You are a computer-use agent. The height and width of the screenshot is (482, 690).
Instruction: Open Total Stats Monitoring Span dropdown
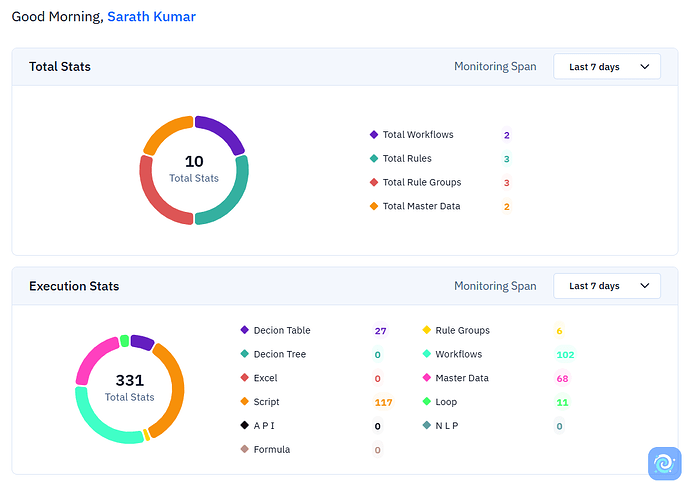(607, 66)
